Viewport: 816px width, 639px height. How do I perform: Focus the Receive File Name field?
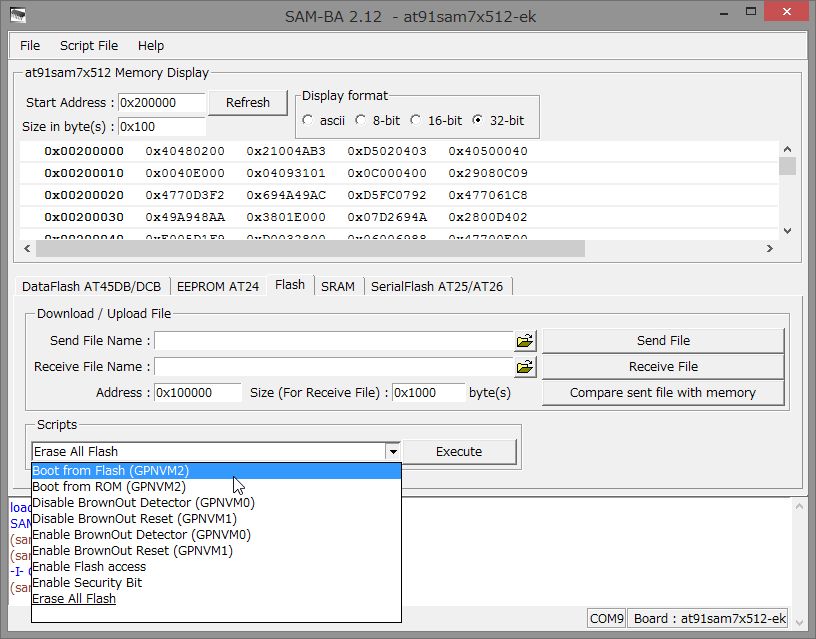334,367
